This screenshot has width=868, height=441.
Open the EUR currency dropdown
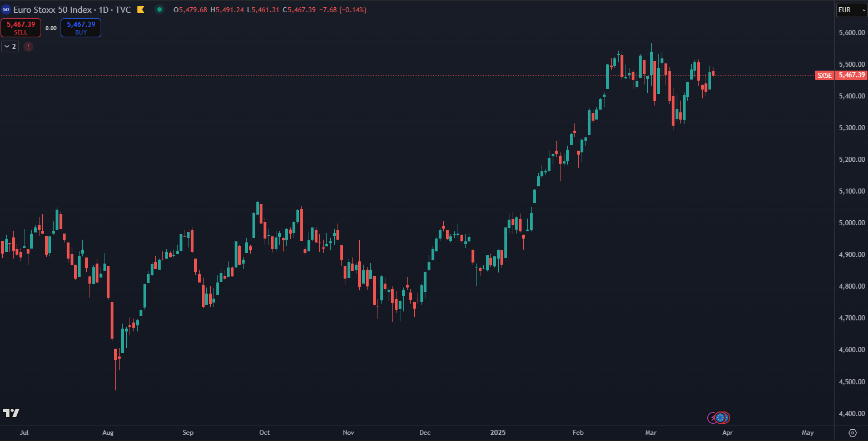click(851, 10)
